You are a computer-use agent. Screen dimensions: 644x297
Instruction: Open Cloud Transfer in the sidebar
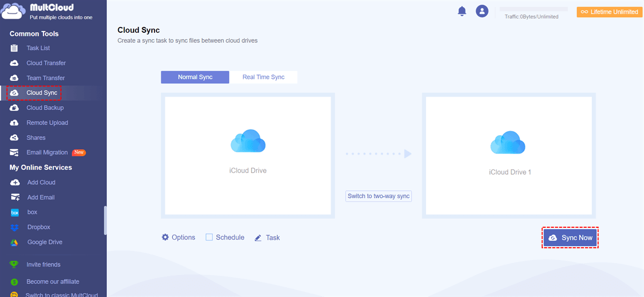click(x=46, y=63)
